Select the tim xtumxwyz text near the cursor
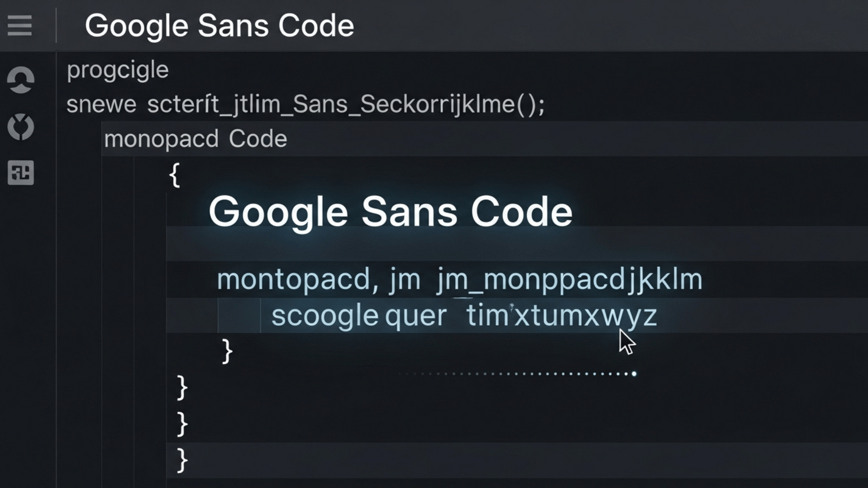Screen dimensions: 868x488 (561, 315)
